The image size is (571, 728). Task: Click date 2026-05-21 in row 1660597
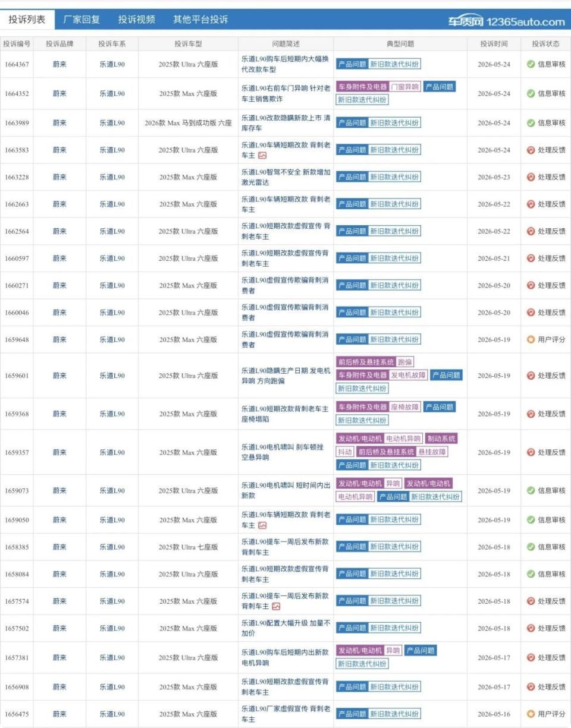(494, 259)
